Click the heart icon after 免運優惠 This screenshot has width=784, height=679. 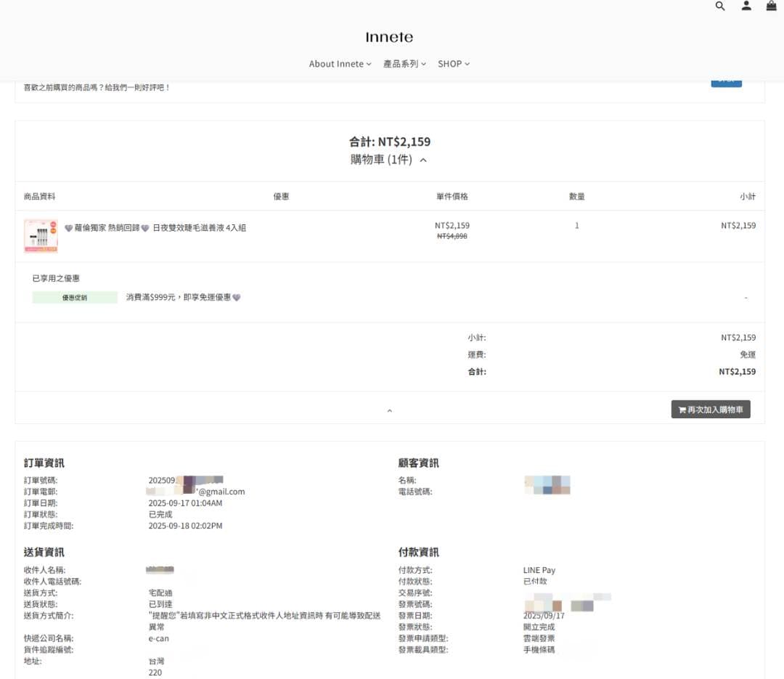coord(237,297)
